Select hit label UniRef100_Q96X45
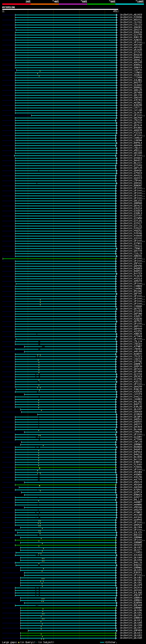146x644 pixels. click(131, 98)
